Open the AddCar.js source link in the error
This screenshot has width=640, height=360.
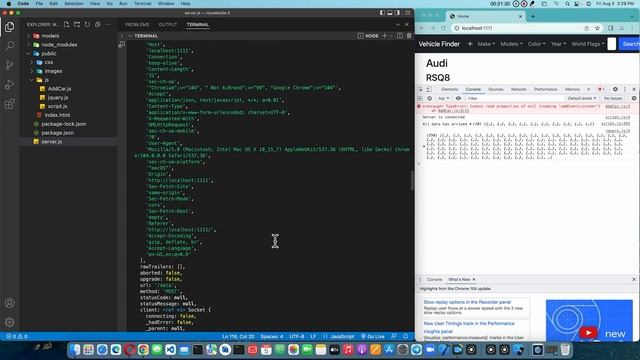pyautogui.click(x=618, y=106)
